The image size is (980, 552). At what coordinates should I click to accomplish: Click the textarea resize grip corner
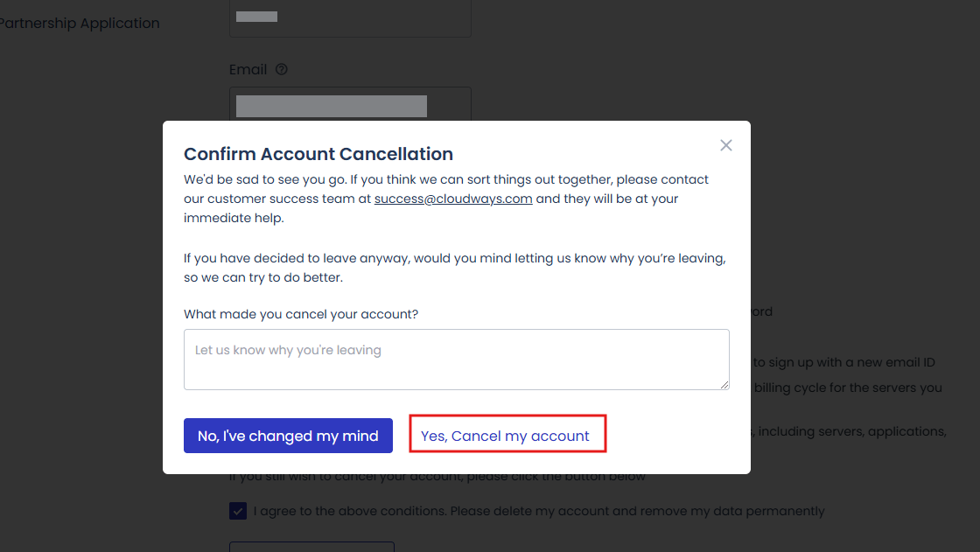coord(724,384)
